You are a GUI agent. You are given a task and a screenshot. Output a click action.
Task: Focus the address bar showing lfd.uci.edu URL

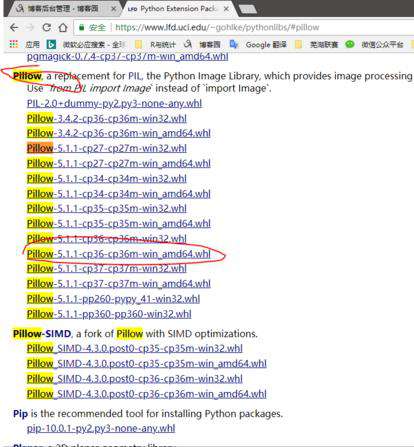point(217,28)
